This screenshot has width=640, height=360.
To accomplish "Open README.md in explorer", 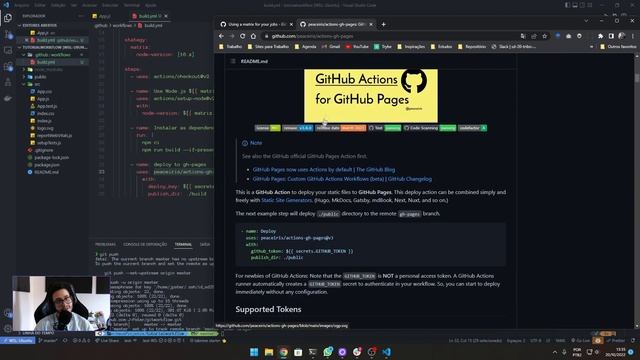I will [x=46, y=172].
